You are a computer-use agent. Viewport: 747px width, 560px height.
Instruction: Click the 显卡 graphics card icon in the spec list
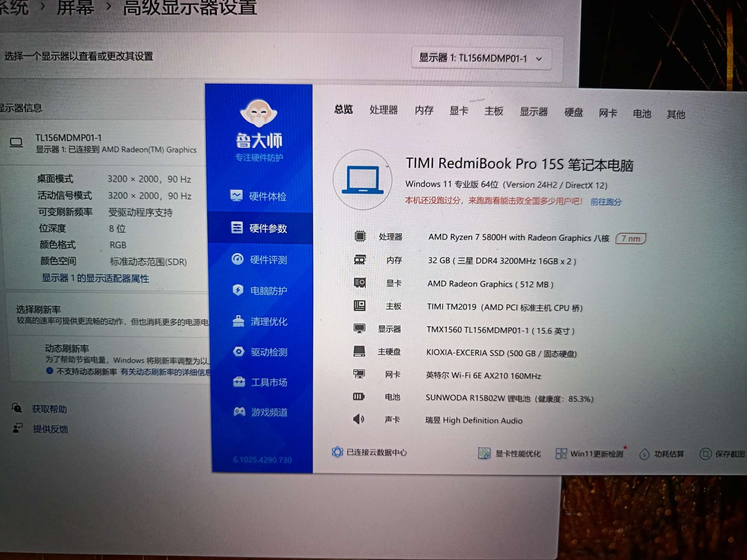(x=360, y=282)
